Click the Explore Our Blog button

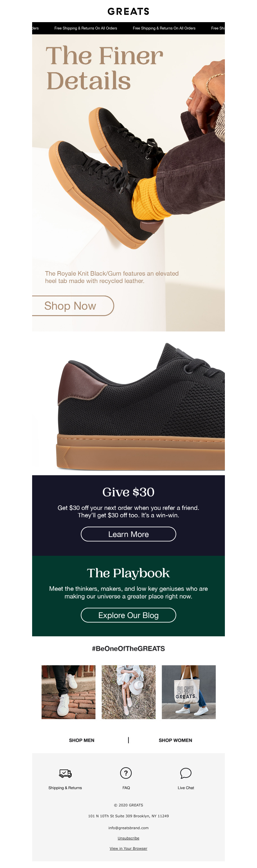point(128,615)
